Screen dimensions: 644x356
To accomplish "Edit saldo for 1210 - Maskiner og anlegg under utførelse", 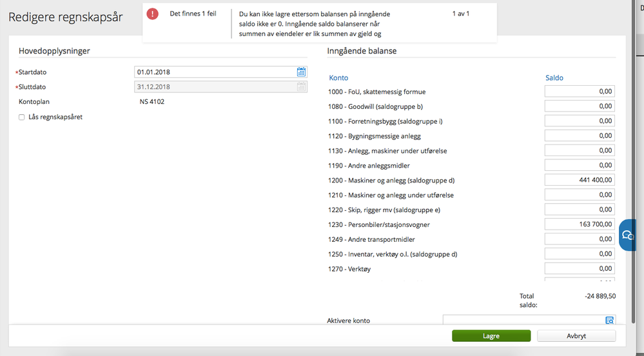I will (x=580, y=195).
